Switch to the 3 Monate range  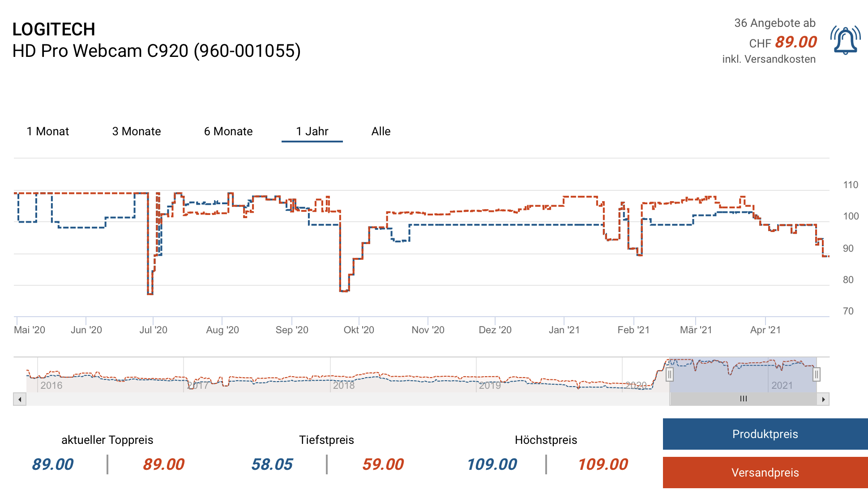[137, 131]
